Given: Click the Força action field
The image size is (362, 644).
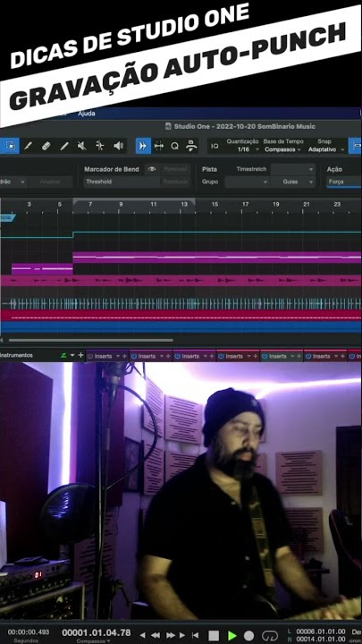Looking at the screenshot, I should [344, 182].
